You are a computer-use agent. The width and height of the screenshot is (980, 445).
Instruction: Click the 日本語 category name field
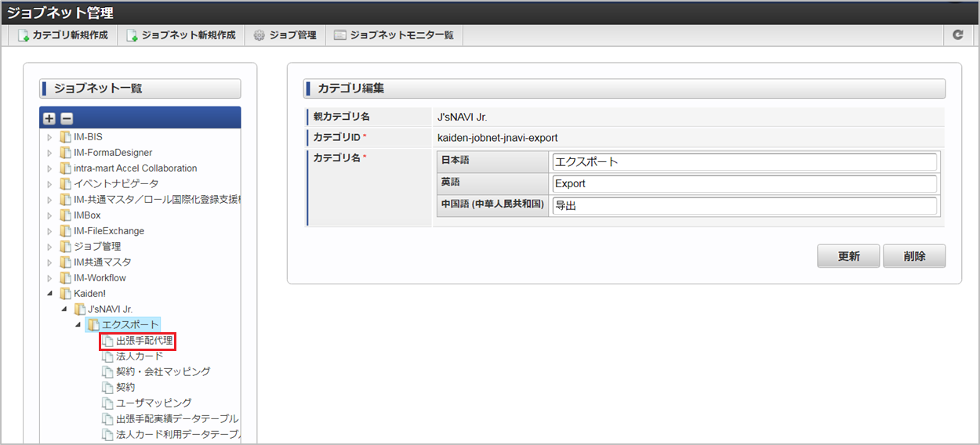coord(745,162)
